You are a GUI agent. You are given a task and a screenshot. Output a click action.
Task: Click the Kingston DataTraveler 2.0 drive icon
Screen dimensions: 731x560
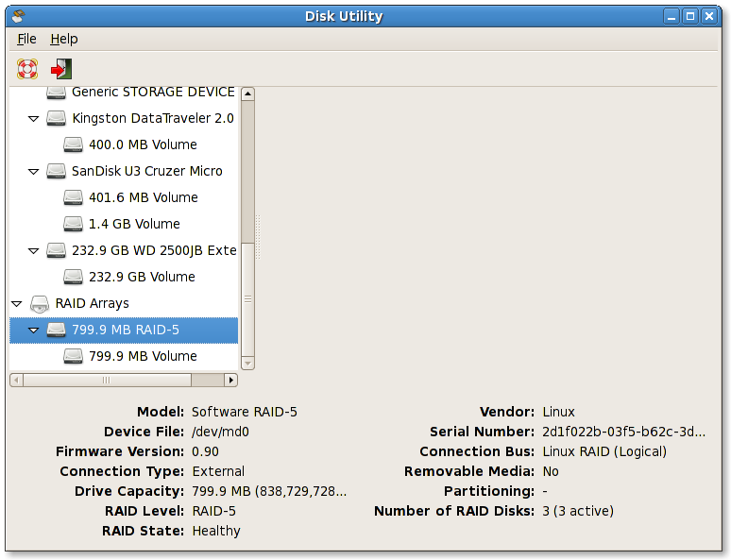(x=56, y=118)
